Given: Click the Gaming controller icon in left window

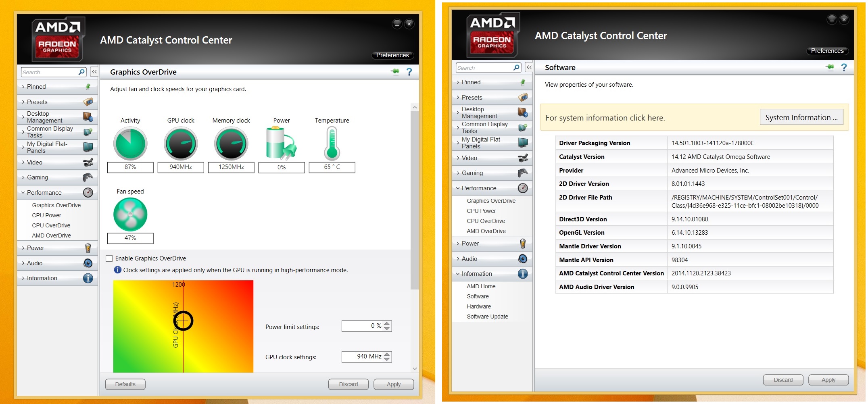Looking at the screenshot, I should (88, 177).
